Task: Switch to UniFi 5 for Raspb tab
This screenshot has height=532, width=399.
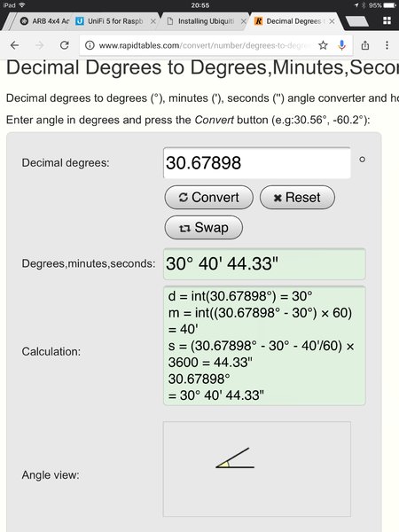Action: click(109, 21)
